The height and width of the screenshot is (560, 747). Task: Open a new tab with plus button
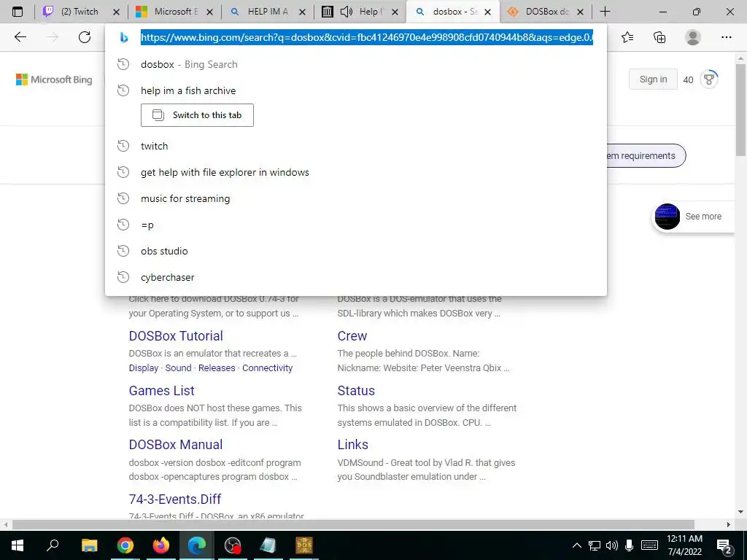pos(605,12)
